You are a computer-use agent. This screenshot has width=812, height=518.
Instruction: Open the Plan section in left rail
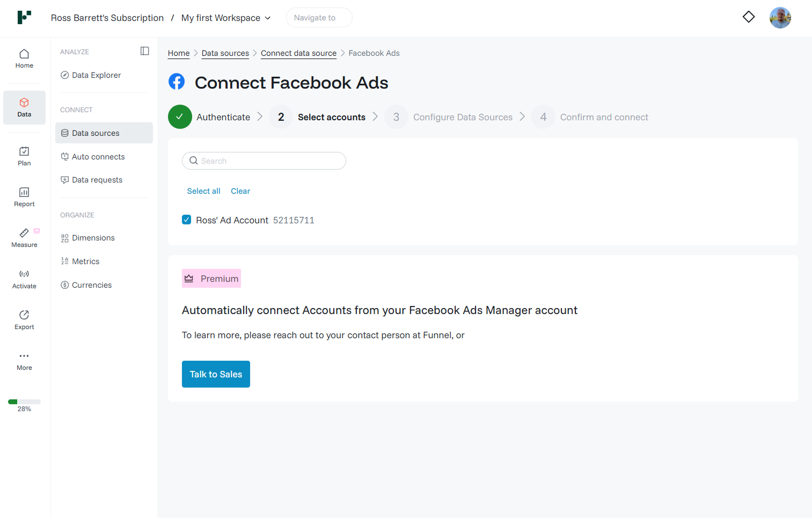(24, 156)
